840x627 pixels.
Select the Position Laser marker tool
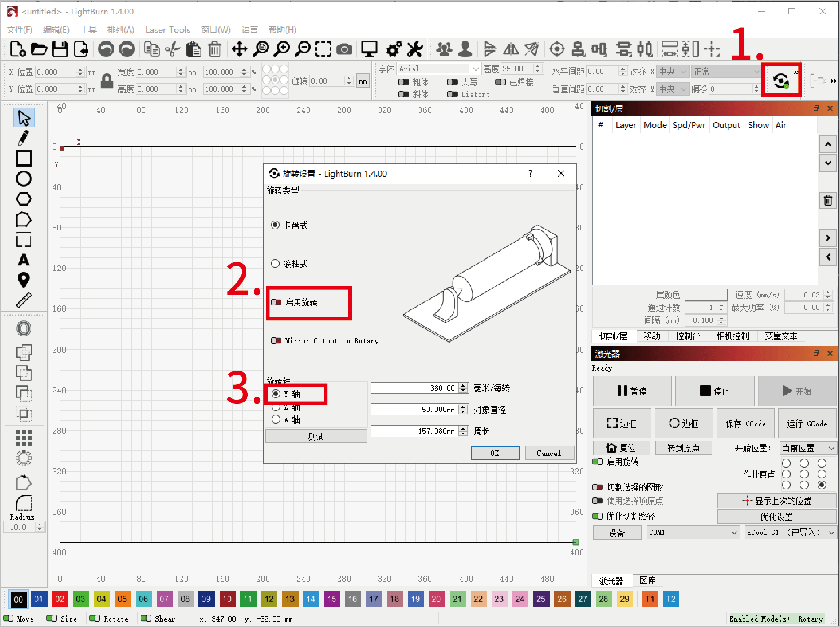point(23,280)
